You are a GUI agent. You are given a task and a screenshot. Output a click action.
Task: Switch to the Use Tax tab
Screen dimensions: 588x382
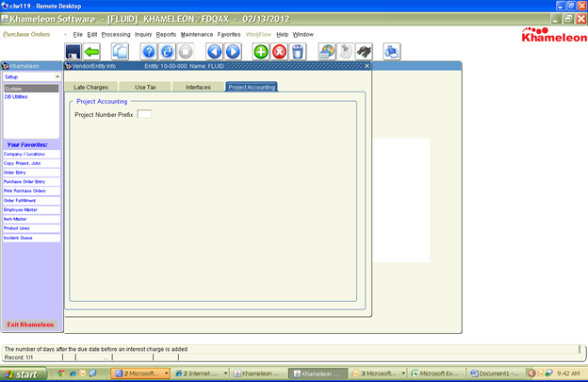click(x=145, y=87)
